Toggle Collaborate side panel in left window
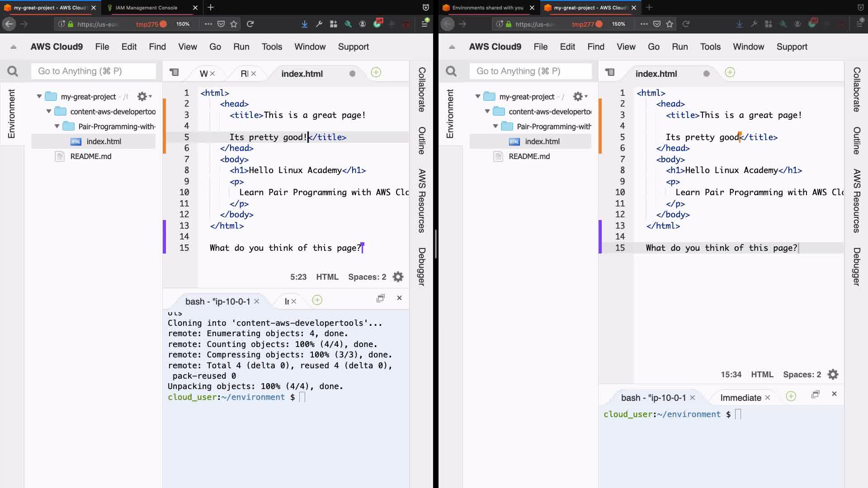The width and height of the screenshot is (868, 488). 421,89
